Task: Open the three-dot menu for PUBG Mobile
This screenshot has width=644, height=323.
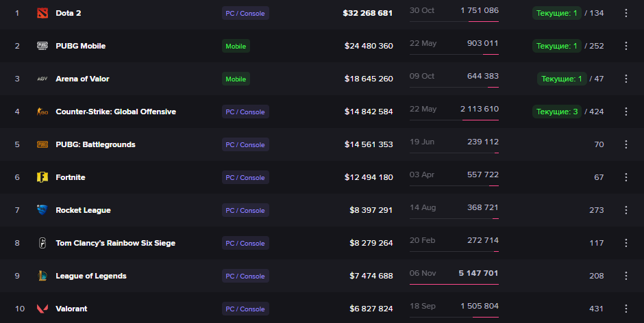Action: [626, 46]
